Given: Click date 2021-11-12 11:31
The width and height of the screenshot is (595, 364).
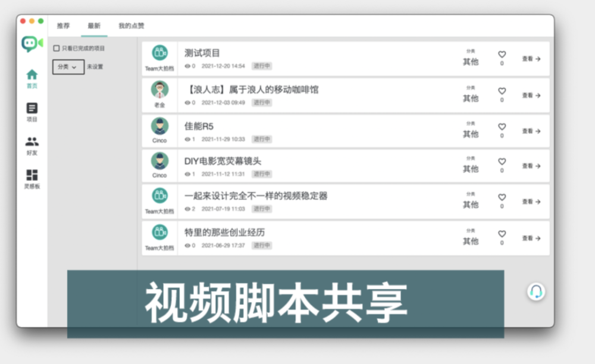Looking at the screenshot, I should [x=223, y=174].
